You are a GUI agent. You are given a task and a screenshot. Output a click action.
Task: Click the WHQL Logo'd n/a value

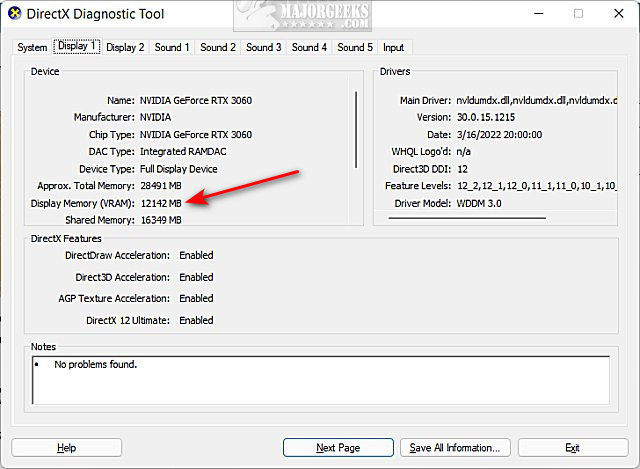(464, 151)
